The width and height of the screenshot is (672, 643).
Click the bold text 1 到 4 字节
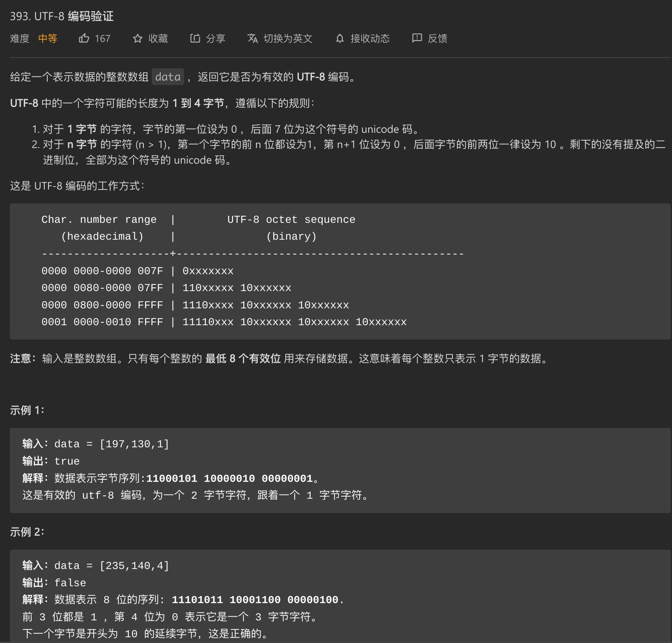coord(198,103)
